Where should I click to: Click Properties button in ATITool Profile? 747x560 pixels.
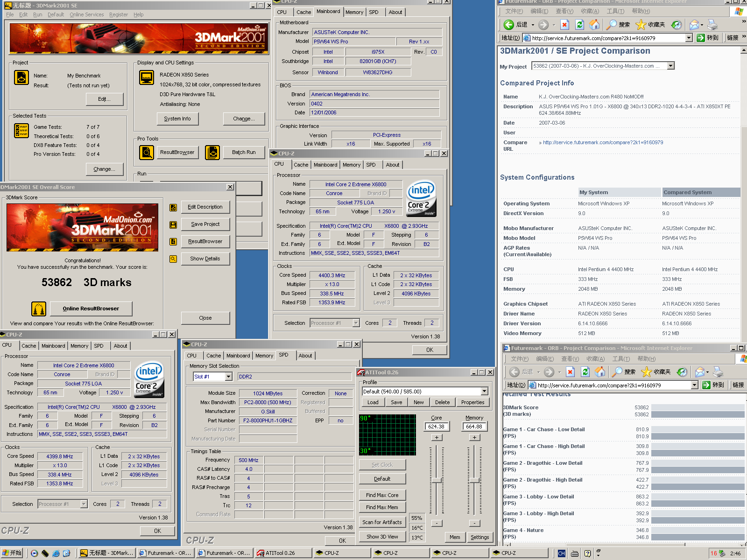(473, 402)
